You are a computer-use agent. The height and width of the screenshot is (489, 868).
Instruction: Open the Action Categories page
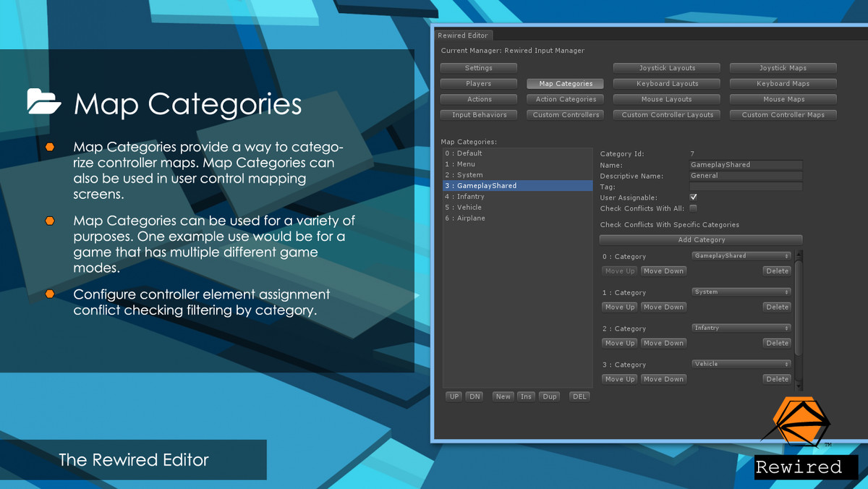point(566,99)
